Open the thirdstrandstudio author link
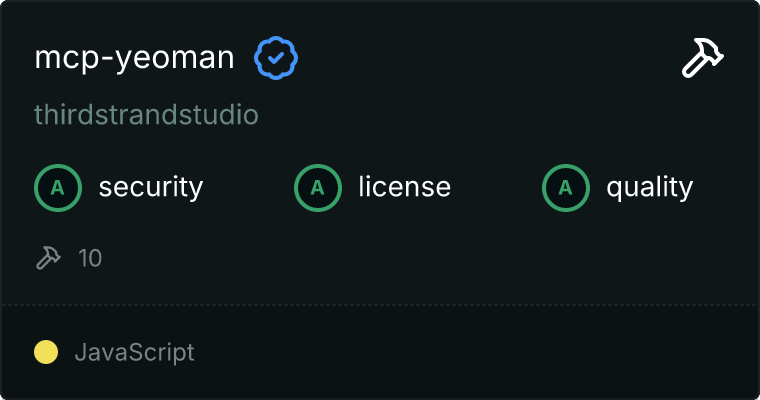The width and height of the screenshot is (760, 400). point(146,115)
